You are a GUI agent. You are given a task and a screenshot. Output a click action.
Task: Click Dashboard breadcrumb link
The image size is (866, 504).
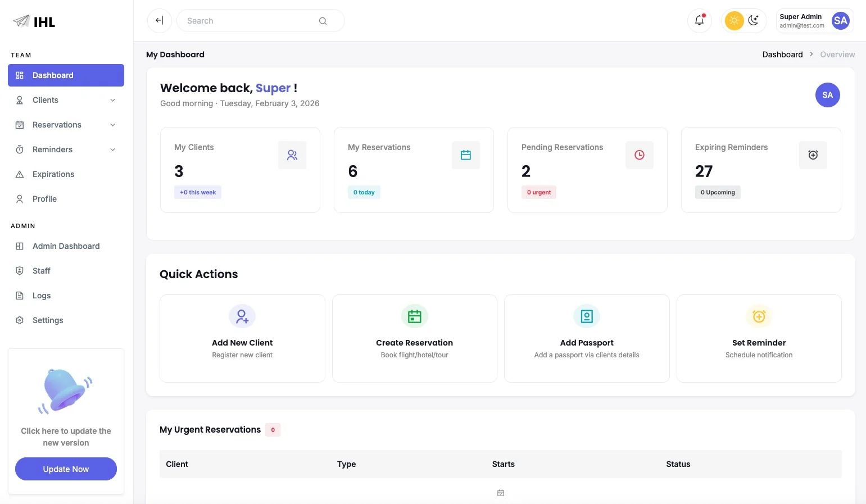tap(782, 55)
